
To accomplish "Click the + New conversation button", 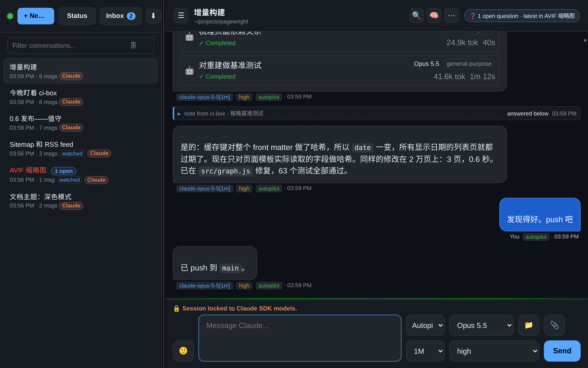I will pyautogui.click(x=36, y=16).
